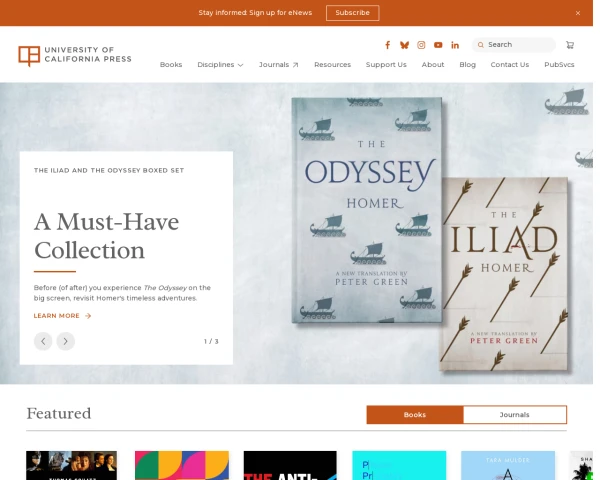Click the LEARN MORE link

click(x=62, y=316)
